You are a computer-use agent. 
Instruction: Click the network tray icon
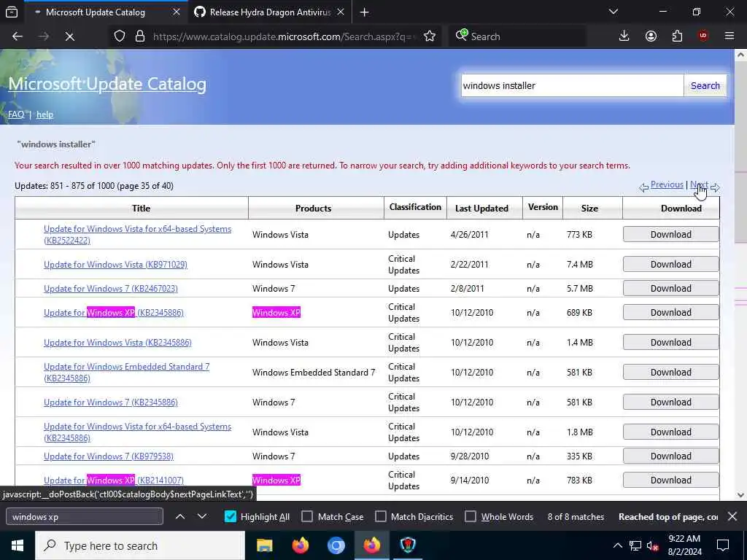click(x=635, y=545)
